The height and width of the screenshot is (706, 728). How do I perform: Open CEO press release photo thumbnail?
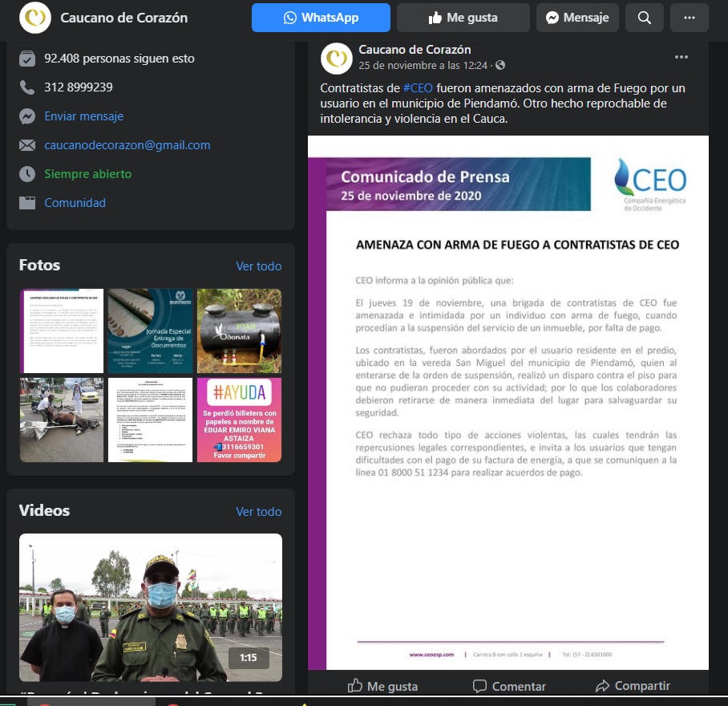[62, 331]
